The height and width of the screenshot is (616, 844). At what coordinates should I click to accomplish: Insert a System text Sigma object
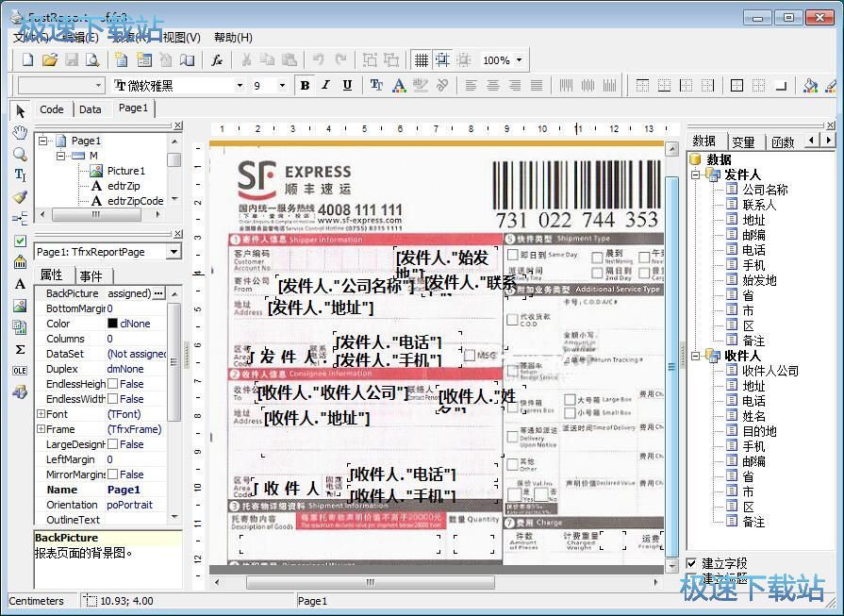click(x=20, y=349)
